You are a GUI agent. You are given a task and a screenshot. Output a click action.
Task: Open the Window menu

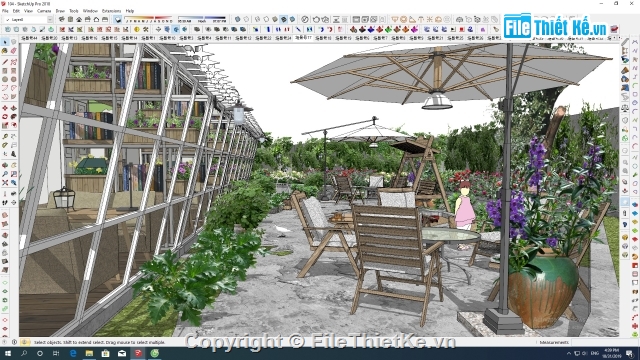pyautogui.click(x=90, y=11)
